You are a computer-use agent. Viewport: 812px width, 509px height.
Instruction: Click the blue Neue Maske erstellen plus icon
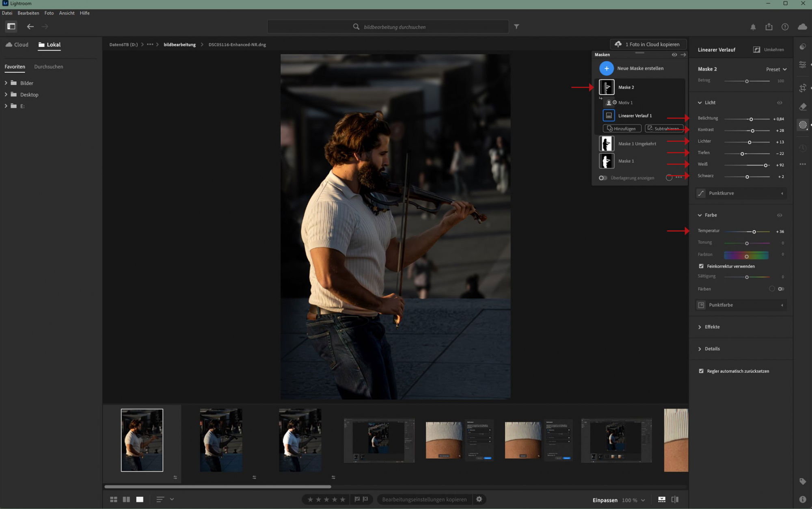pos(606,68)
